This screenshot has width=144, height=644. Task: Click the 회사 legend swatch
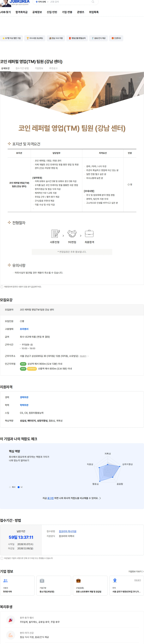pyautogui.click(x=10, y=487)
